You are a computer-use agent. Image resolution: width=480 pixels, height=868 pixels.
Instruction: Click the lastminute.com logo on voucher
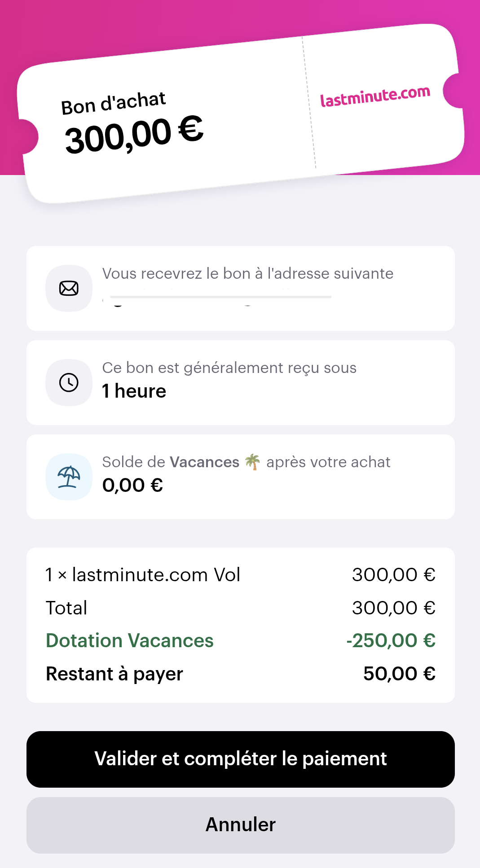375,96
